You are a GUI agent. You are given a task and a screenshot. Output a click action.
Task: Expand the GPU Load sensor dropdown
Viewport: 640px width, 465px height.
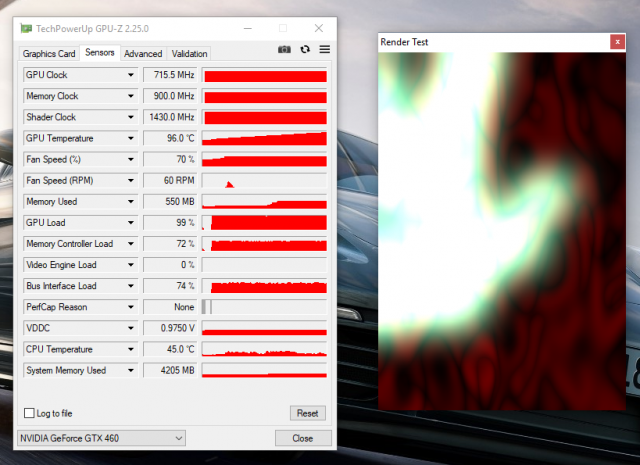click(131, 223)
